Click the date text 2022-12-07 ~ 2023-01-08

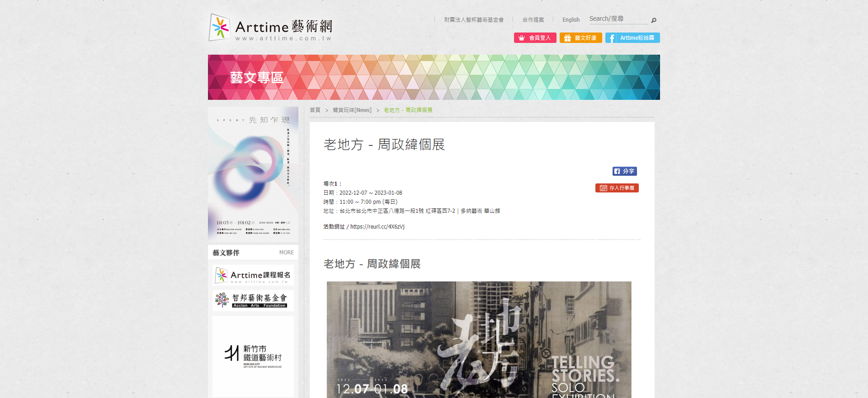(x=371, y=193)
